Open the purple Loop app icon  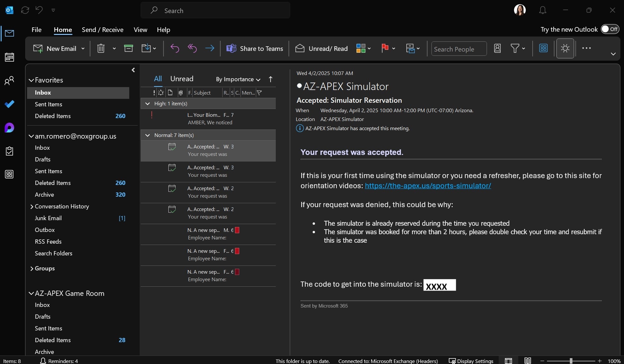[9, 128]
